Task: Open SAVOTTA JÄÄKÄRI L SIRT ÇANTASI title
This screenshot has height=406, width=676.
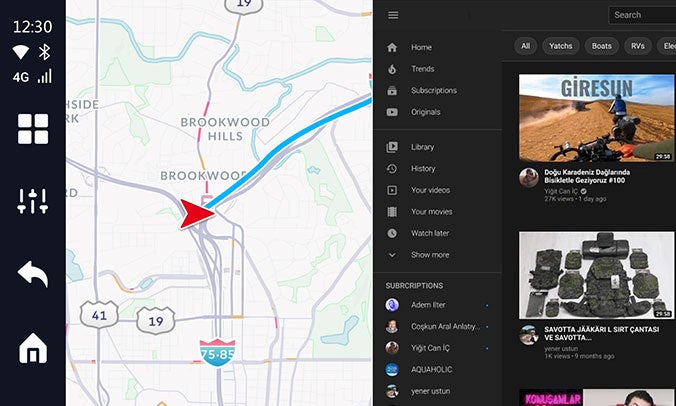Action: 601,334
